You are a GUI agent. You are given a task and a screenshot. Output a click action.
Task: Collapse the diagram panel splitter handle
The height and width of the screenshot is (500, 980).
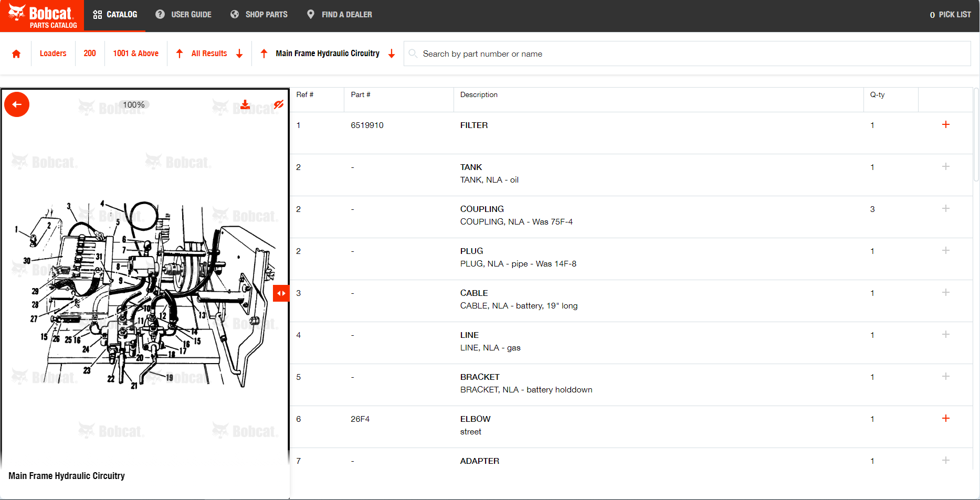[281, 293]
